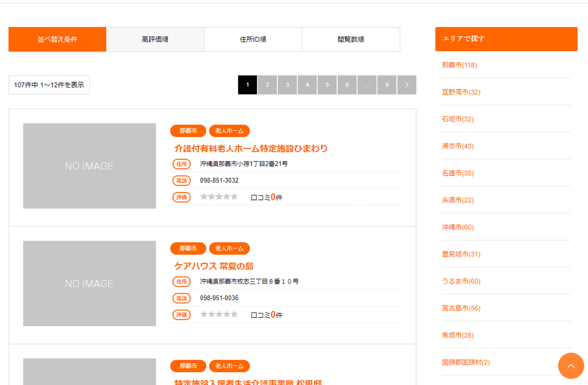The height and width of the screenshot is (385, 588).
Task: Filter by area 名護市(35)
Action: [x=458, y=173]
